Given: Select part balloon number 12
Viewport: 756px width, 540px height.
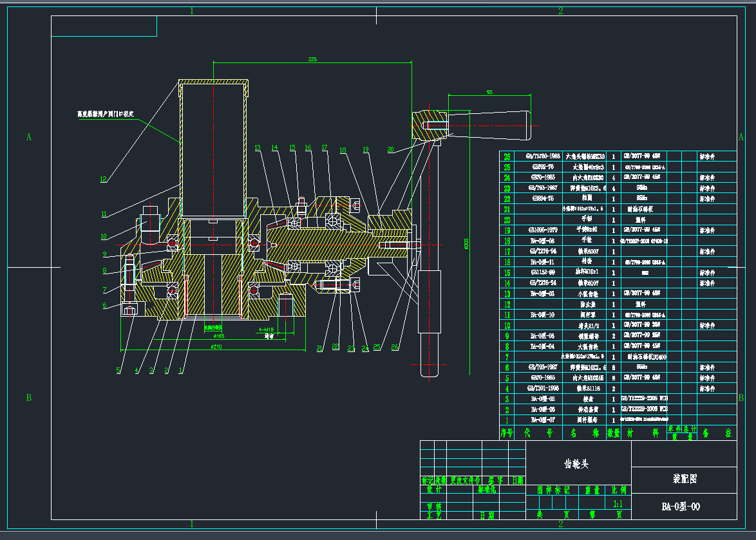Looking at the screenshot, I should (102, 180).
